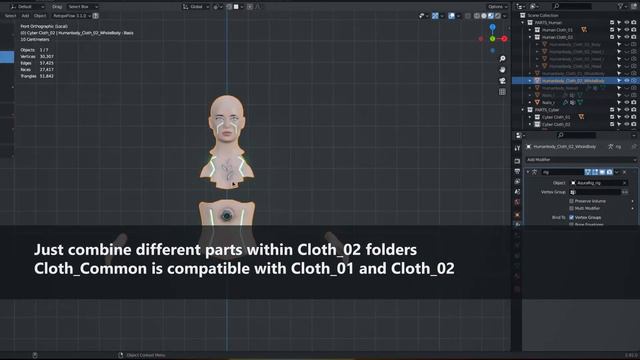
Task: Edit the modifier name field 'rig'
Action: [562, 172]
